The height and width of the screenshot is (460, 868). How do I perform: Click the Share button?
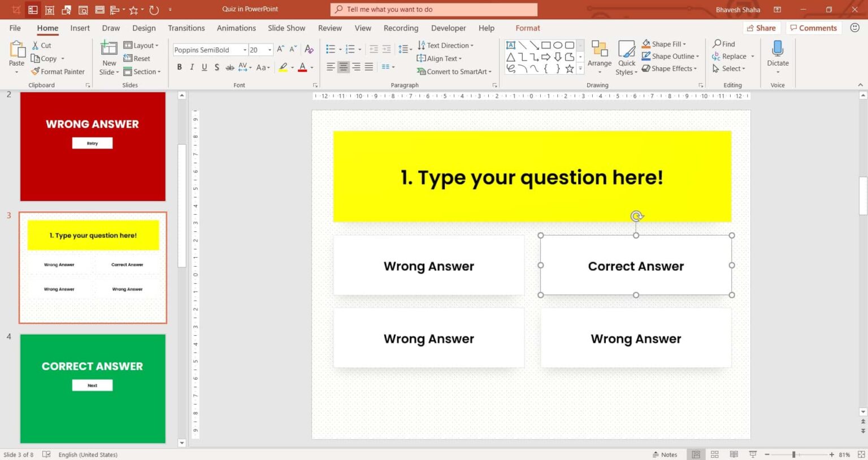[761, 28]
